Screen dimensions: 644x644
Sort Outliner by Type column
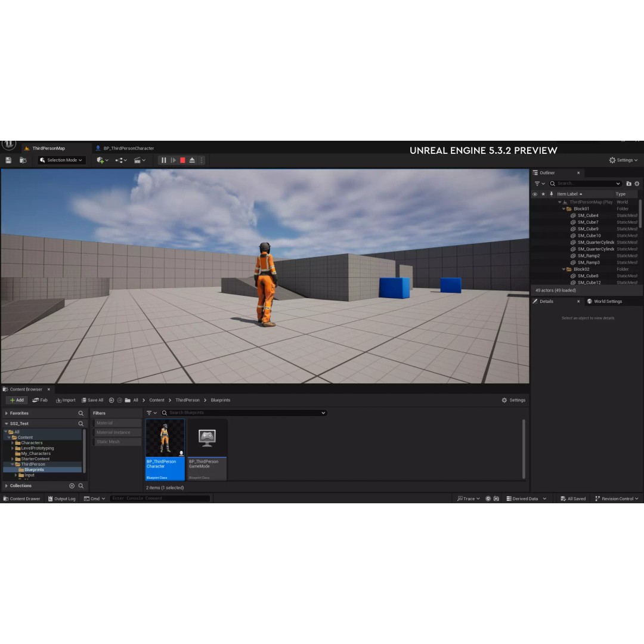pos(620,194)
